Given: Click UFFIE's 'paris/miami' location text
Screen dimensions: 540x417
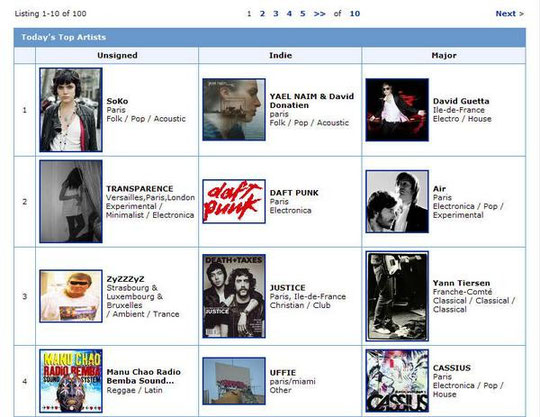Looking at the screenshot, I should (292, 382).
